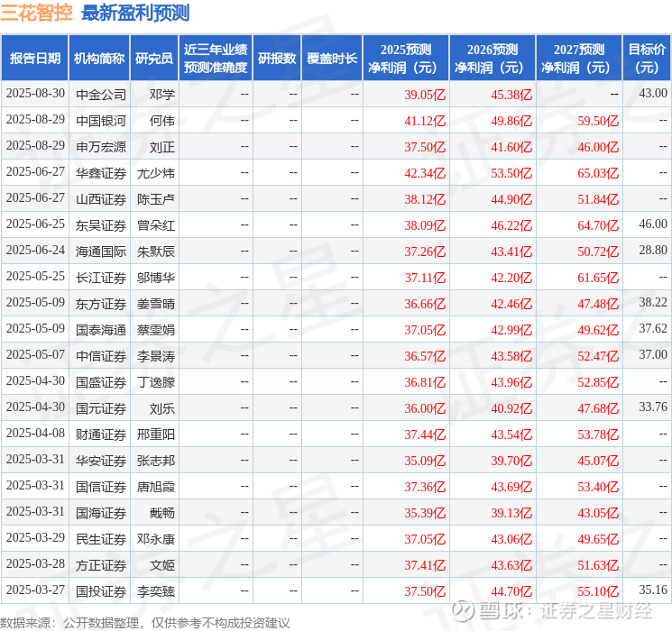Click 2026 profit value 53.50亿
This screenshot has height=631, width=672.
click(511, 173)
